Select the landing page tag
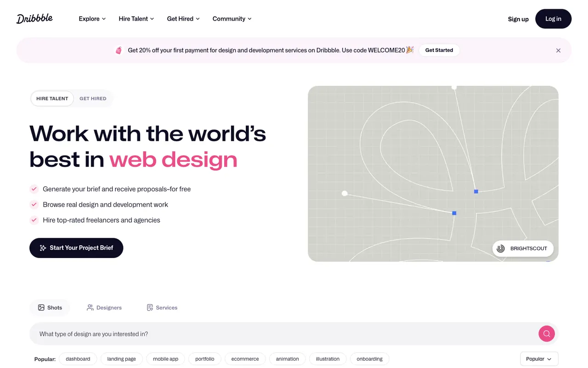This screenshot has width=588, height=368. [122, 359]
